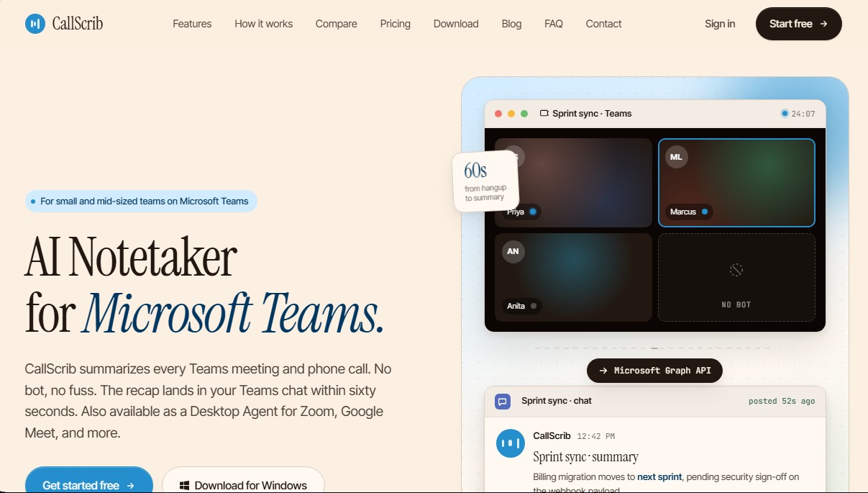Click the CallScrib logo icon
Viewport: 868px width, 493px height.
point(35,24)
